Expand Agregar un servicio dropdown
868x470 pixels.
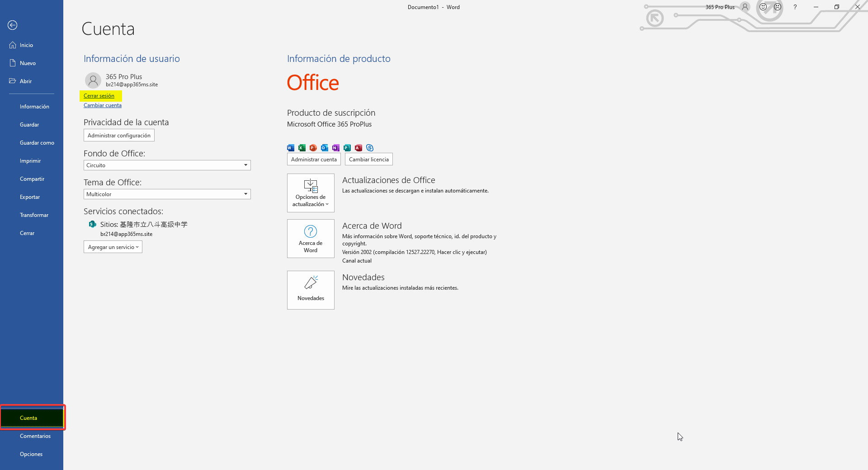113,247
